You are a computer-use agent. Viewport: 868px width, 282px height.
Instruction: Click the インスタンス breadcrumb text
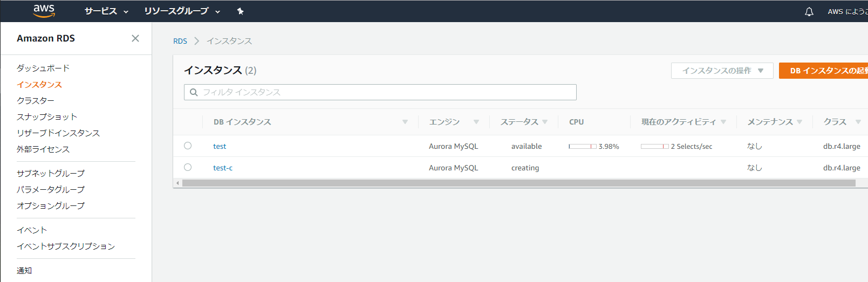point(229,41)
